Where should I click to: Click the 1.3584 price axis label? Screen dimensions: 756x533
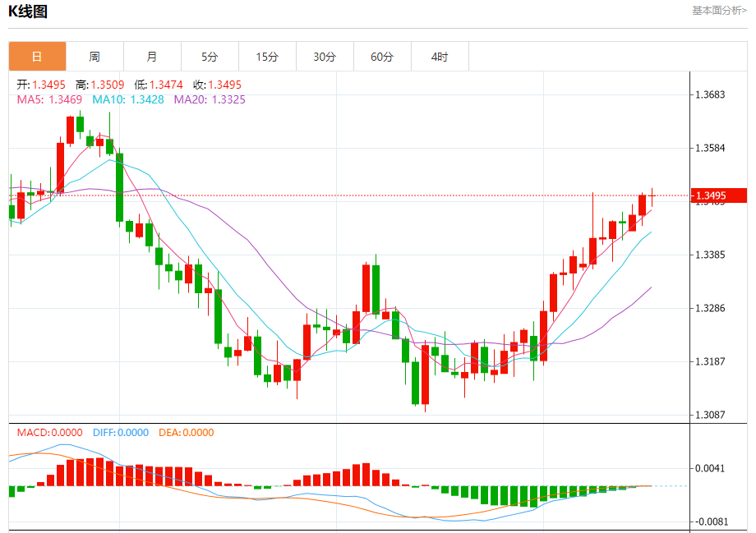click(710, 148)
